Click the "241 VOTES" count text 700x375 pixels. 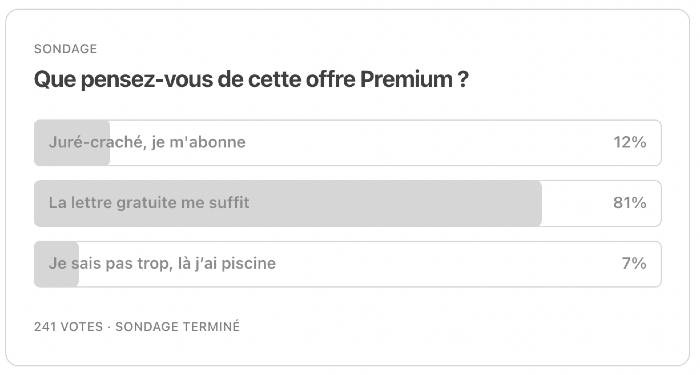[x=68, y=326]
